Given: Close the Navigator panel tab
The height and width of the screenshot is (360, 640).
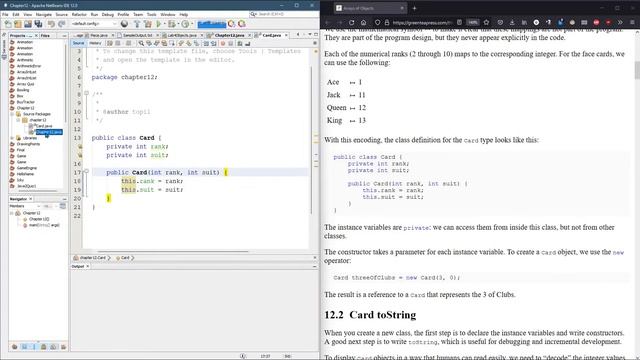Looking at the screenshot, I should coord(31,199).
